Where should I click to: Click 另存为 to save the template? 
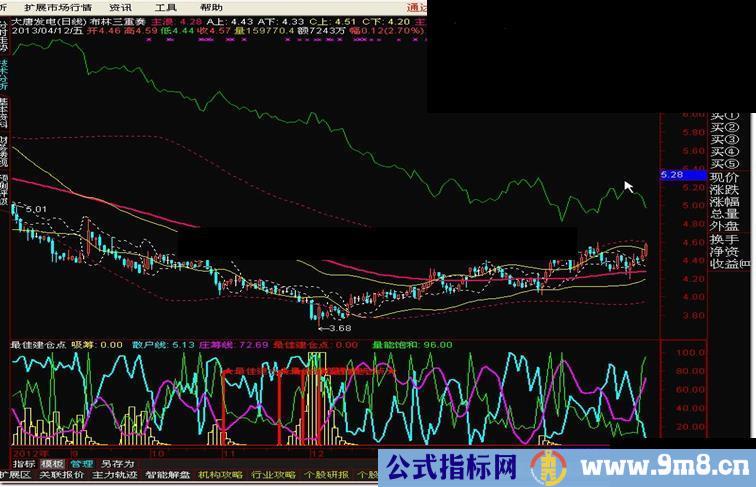117,464
